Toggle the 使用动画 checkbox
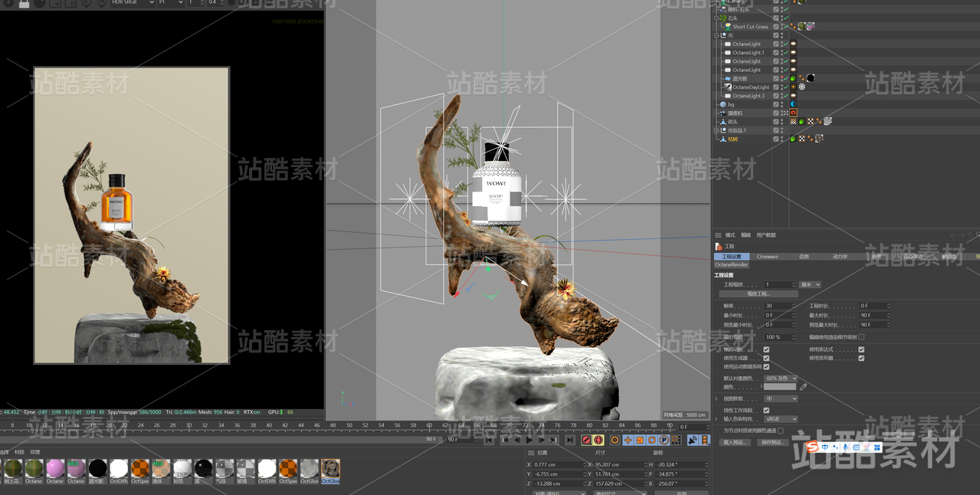The image size is (980, 495). click(766, 349)
